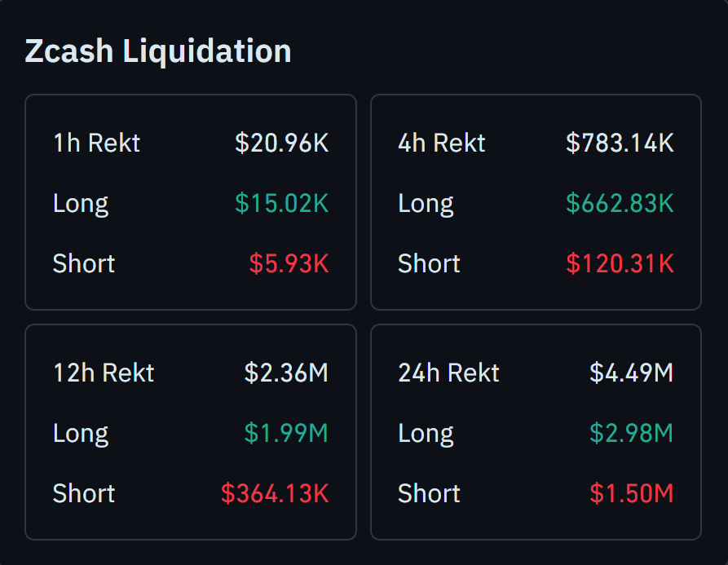Click the 12h total value $2.36M

click(286, 373)
